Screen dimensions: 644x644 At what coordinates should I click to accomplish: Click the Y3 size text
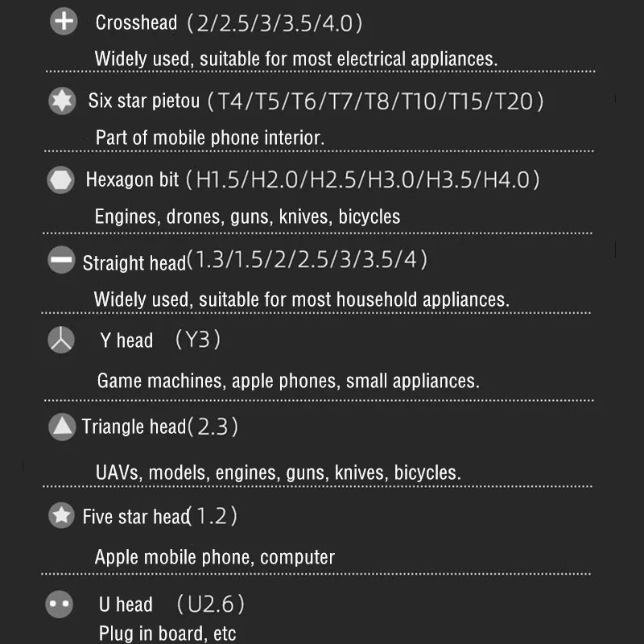pos(198,340)
